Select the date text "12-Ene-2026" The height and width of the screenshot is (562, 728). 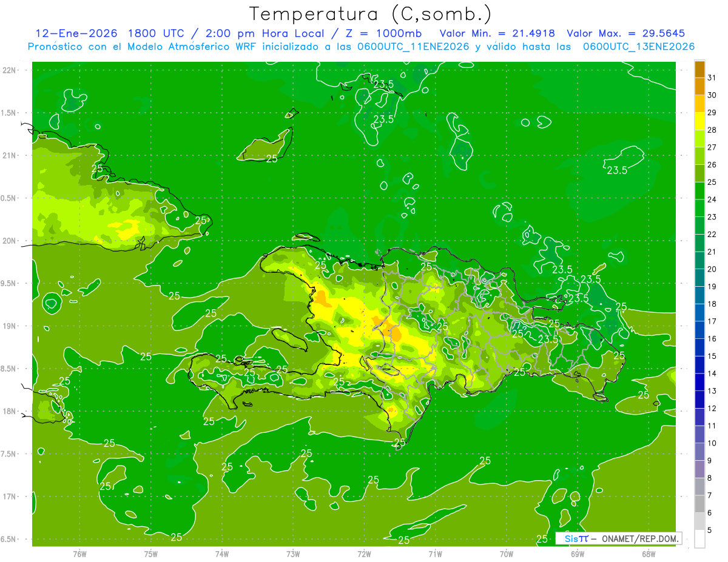point(75,33)
